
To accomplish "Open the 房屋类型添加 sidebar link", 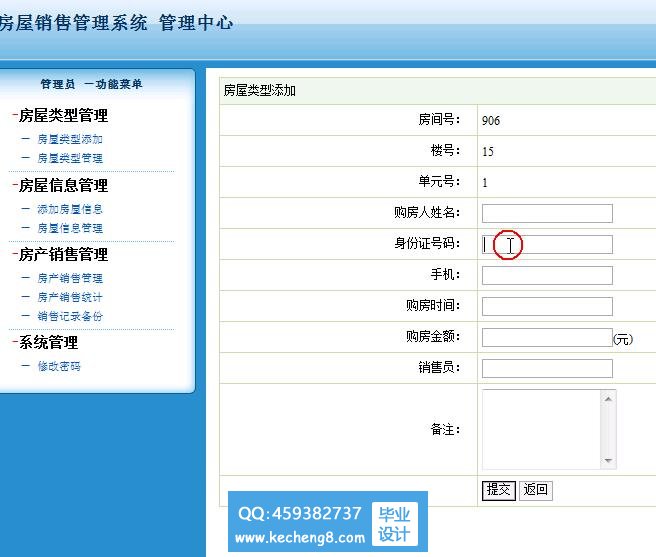I will tap(70, 139).
